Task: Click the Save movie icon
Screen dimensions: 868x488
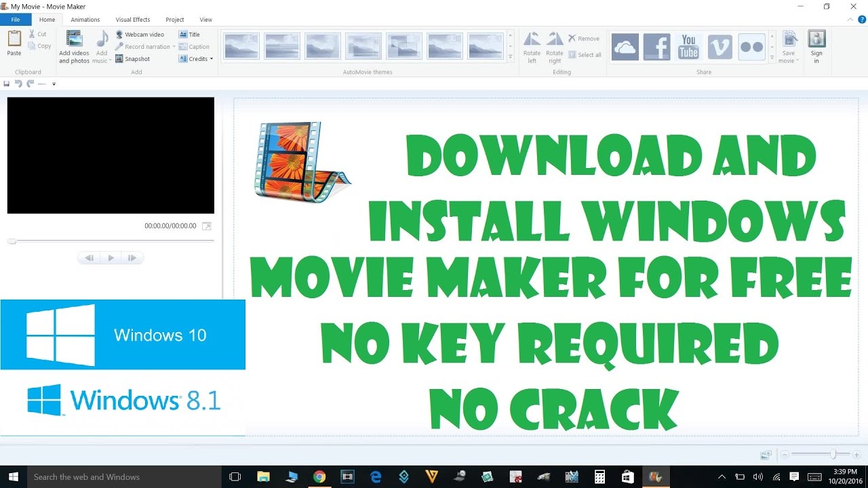Action: 789,39
